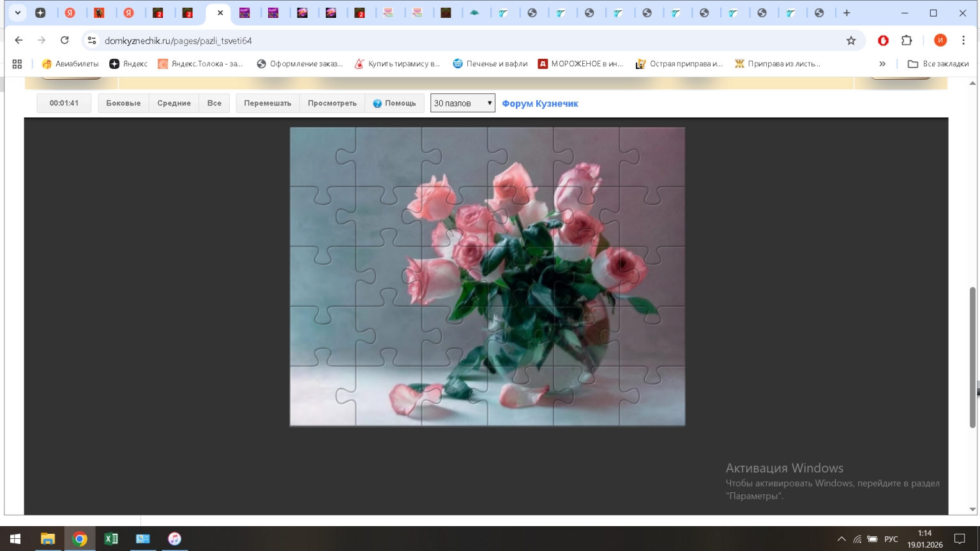Open the Авиабилеты bookmark
The width and height of the screenshot is (980, 551).
pos(70,64)
